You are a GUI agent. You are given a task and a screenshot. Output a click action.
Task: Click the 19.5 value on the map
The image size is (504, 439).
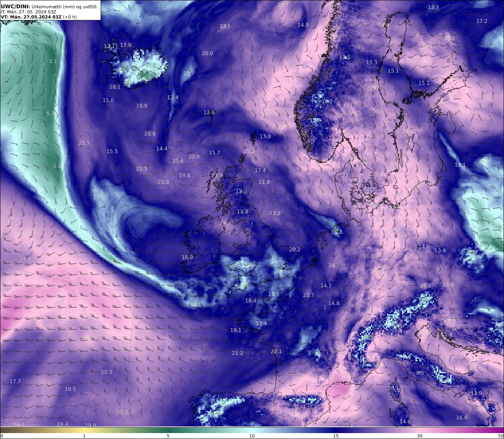click(70, 389)
